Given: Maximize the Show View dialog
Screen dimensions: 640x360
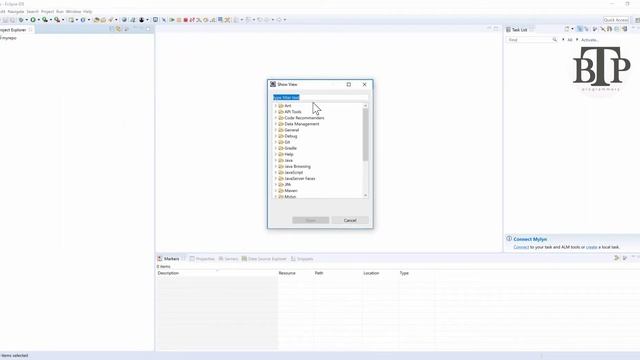Looking at the screenshot, I should (x=349, y=84).
